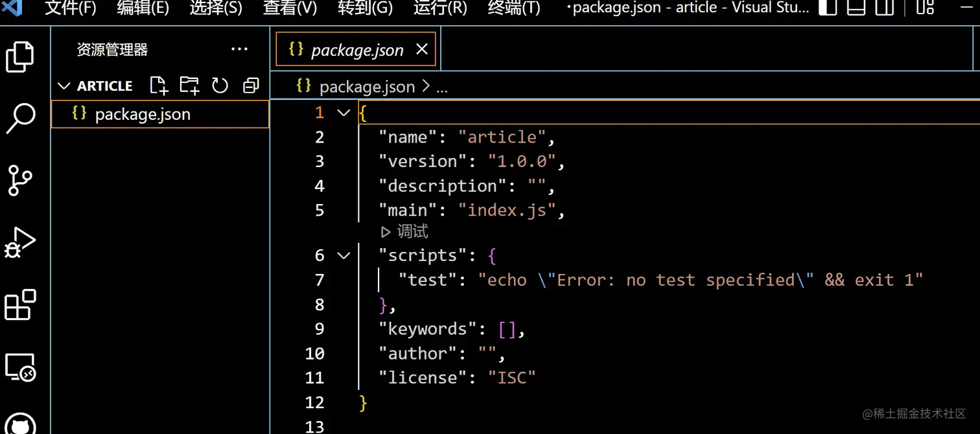The height and width of the screenshot is (434, 980).
Task: Click line number 7 in gutter
Action: pyautogui.click(x=319, y=280)
